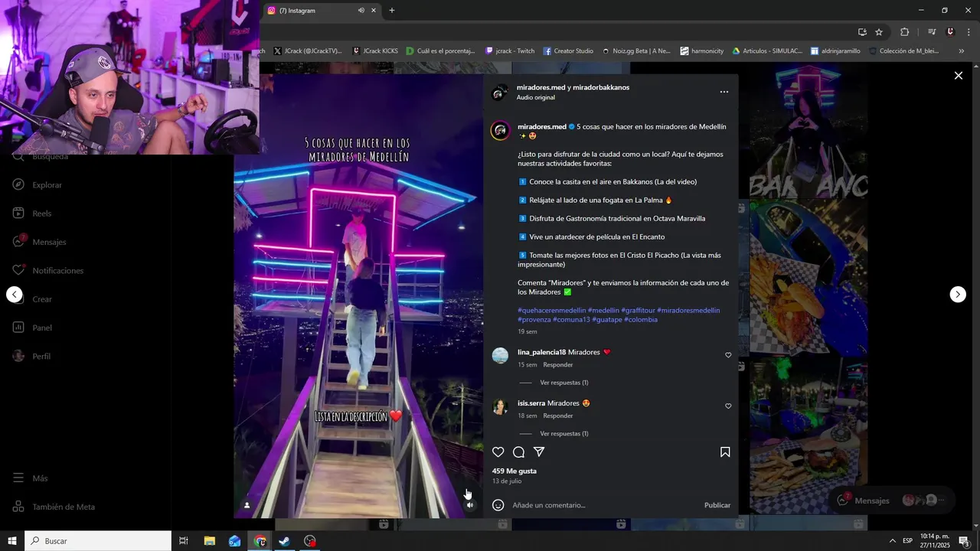Bookmark this page with star icon
The width and height of the screenshot is (980, 551).
(x=879, y=32)
